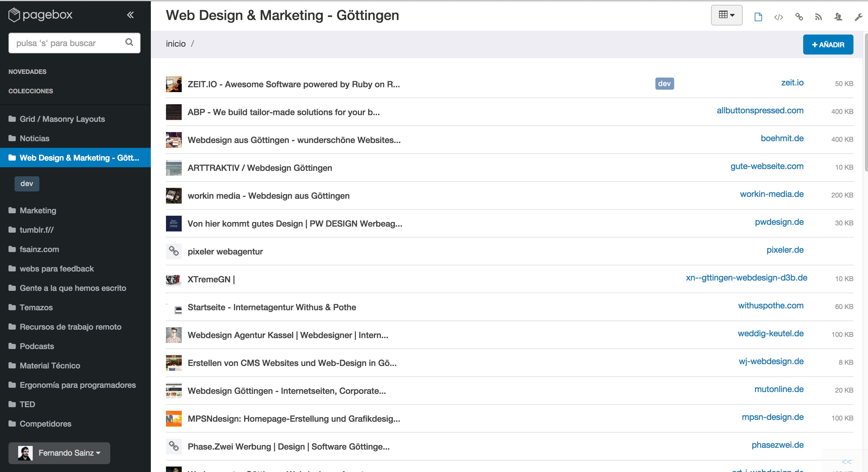The height and width of the screenshot is (472, 868).
Task: Open Fernando Sainz user menu
Action: pyautogui.click(x=59, y=453)
